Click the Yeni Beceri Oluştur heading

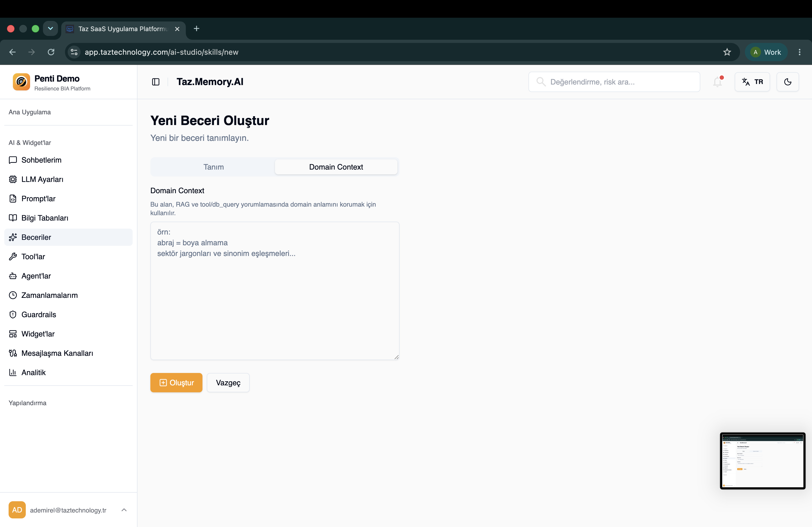210,121
